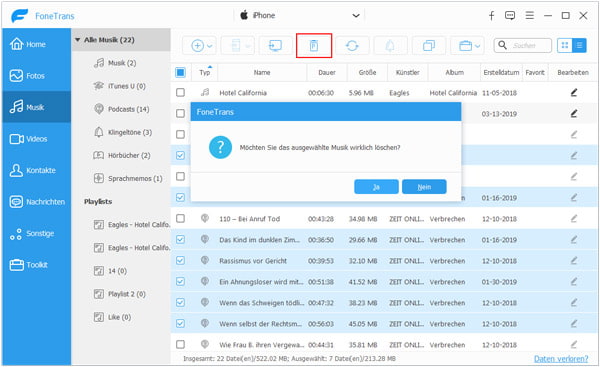Edit Hotel California with pencil icon

574,93
